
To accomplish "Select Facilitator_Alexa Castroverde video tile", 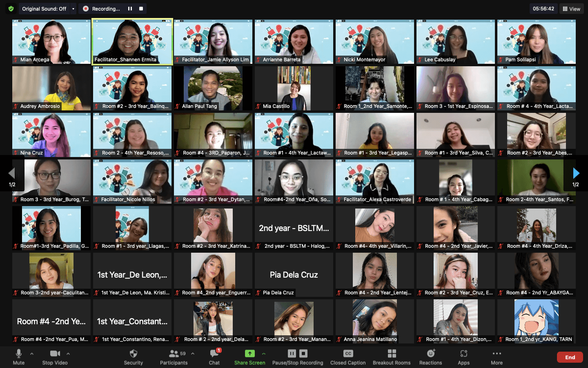I will (x=375, y=182).
